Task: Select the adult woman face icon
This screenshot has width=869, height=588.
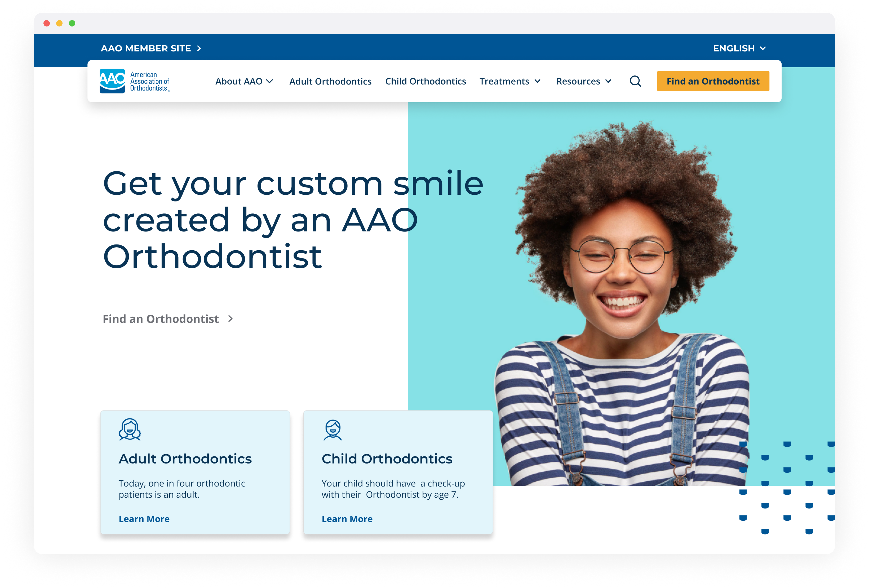Action: [130, 429]
